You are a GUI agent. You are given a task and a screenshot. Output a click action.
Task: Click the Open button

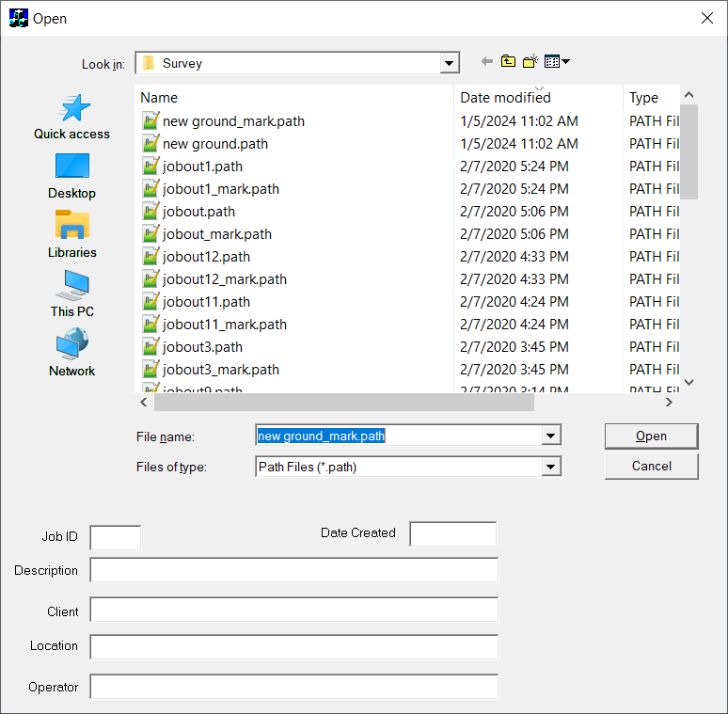click(x=651, y=436)
